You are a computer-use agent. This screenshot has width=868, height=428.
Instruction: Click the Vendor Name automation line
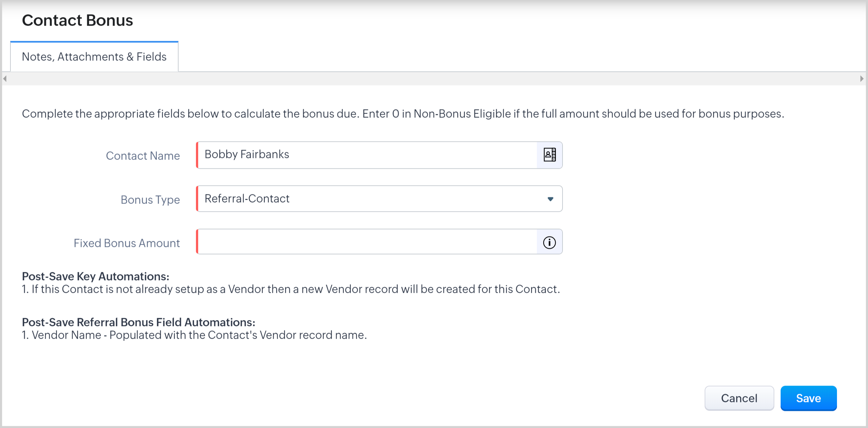(194, 335)
